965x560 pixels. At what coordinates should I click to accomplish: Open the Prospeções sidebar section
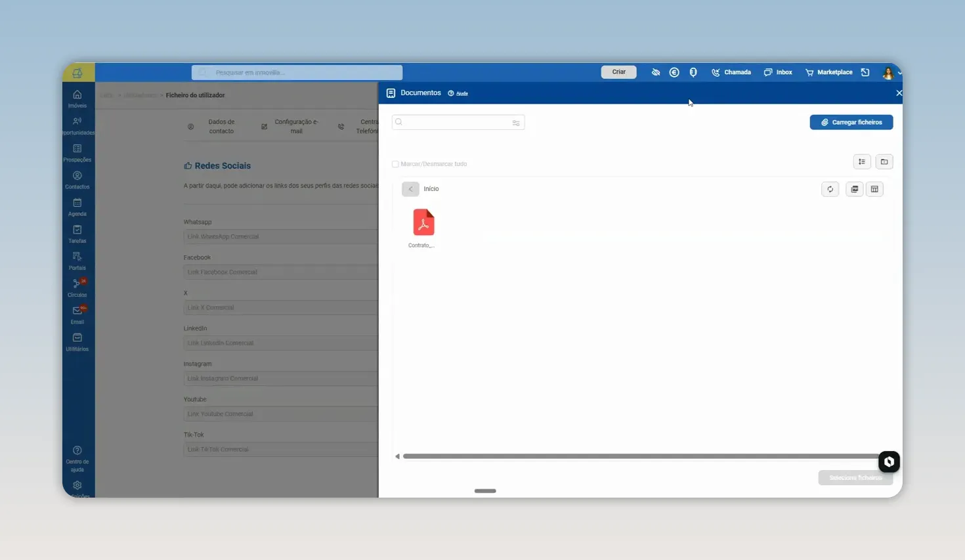(77, 152)
